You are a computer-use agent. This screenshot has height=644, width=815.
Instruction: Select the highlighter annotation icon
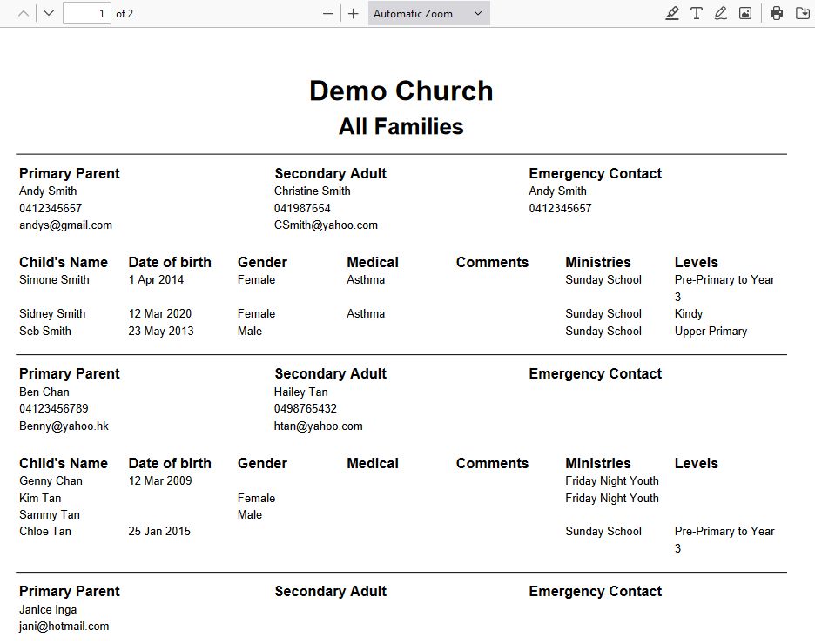pos(671,13)
